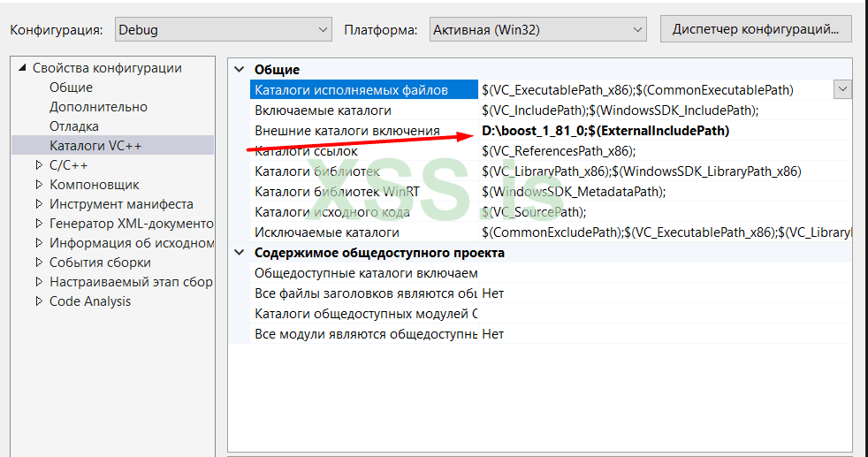Select the События сборки label
Viewport: 868px width, 457px height.
pyautogui.click(x=100, y=263)
